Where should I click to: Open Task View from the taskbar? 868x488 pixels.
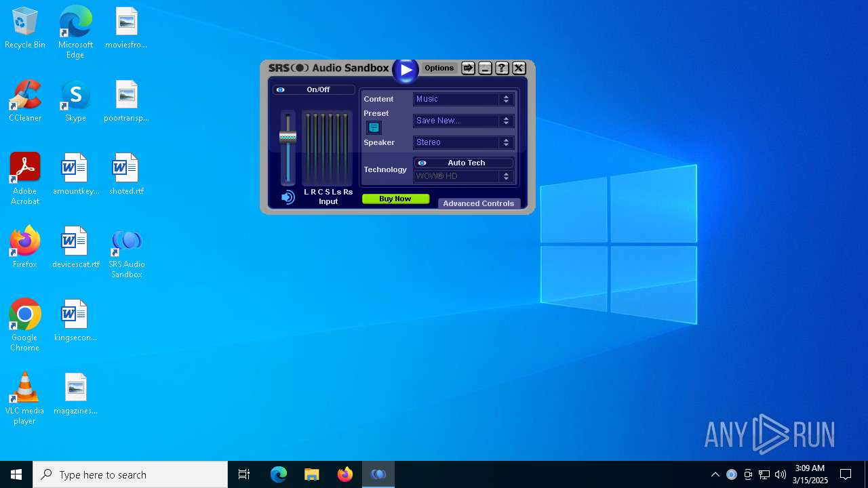pos(244,474)
